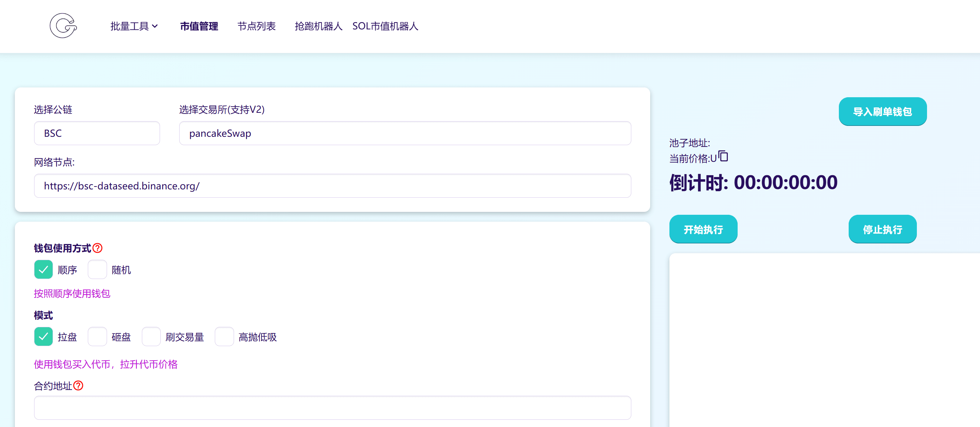The height and width of the screenshot is (427, 980).
Task: Click the site logo icon
Action: point(63,26)
